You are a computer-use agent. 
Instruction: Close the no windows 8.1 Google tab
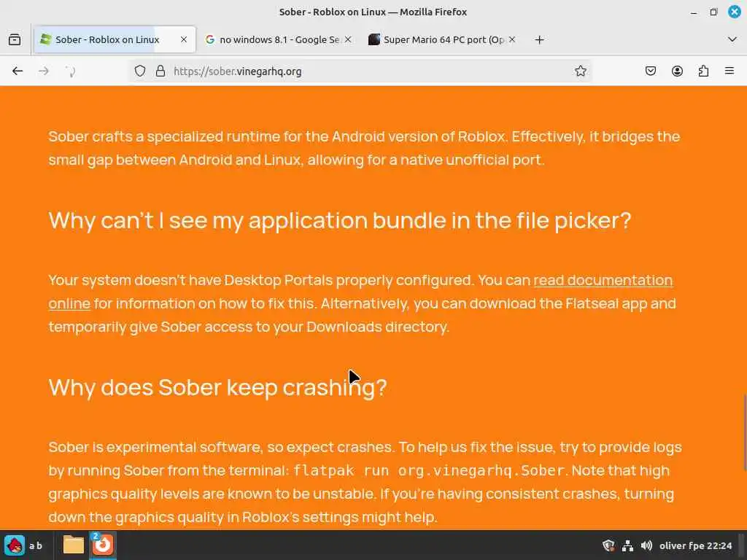348,39
